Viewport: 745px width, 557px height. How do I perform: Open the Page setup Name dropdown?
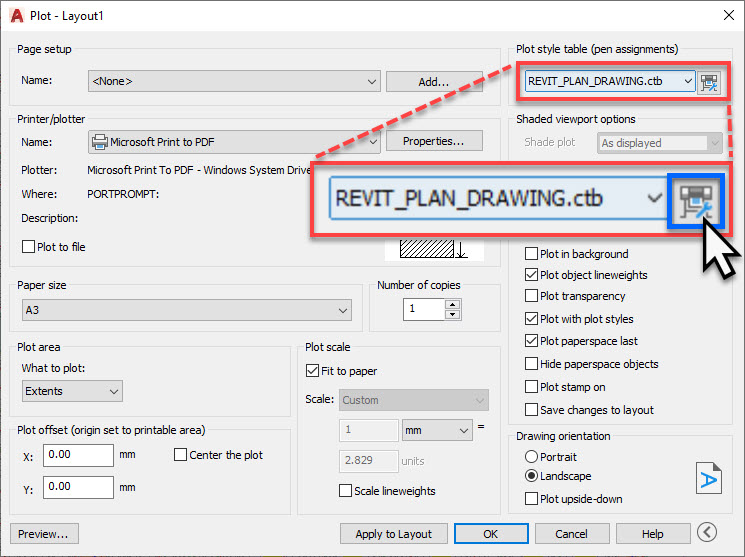pos(234,81)
